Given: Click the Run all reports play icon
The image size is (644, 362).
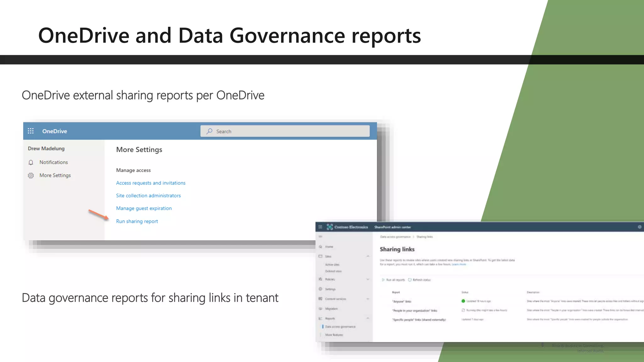Looking at the screenshot, I should (383, 280).
